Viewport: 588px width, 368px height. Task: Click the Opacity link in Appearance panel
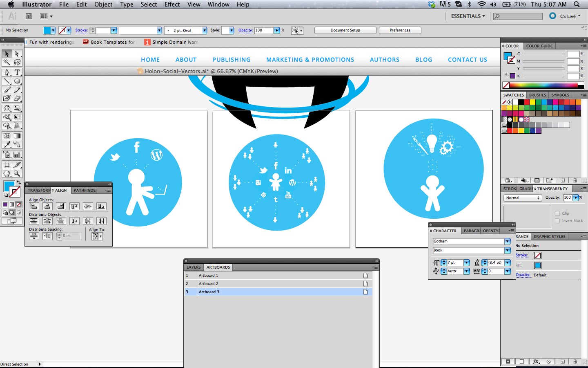523,275
